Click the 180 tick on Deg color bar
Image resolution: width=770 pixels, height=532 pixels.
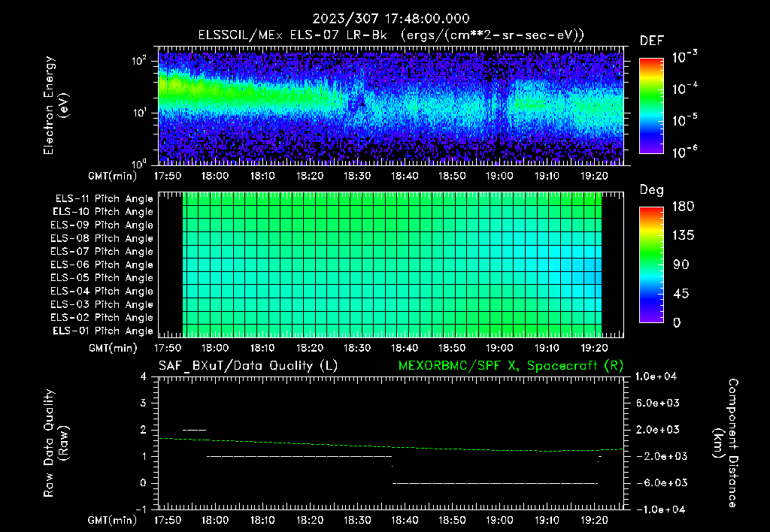[683, 207]
